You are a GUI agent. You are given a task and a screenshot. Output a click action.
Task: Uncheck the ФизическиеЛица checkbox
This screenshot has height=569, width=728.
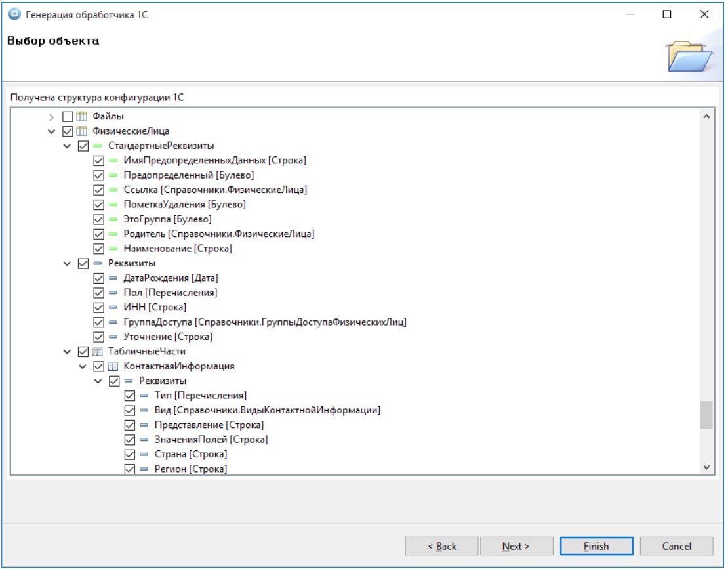point(68,131)
